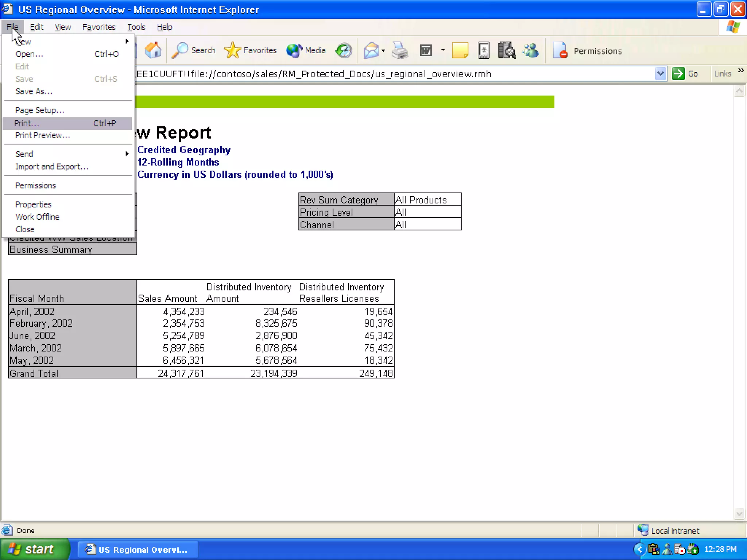Image resolution: width=747 pixels, height=560 pixels.
Task: Toggle Work Offline in File menu
Action: point(37,217)
